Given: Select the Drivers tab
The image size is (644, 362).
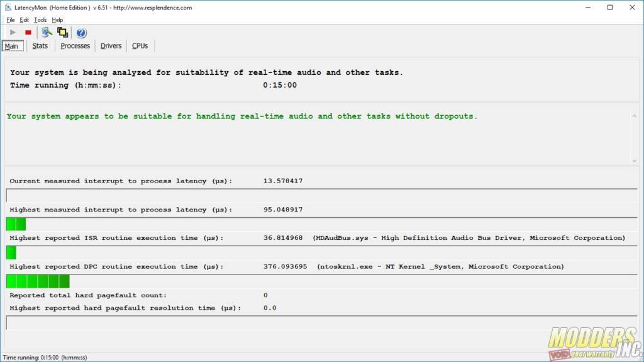Looking at the screenshot, I should pos(111,46).
